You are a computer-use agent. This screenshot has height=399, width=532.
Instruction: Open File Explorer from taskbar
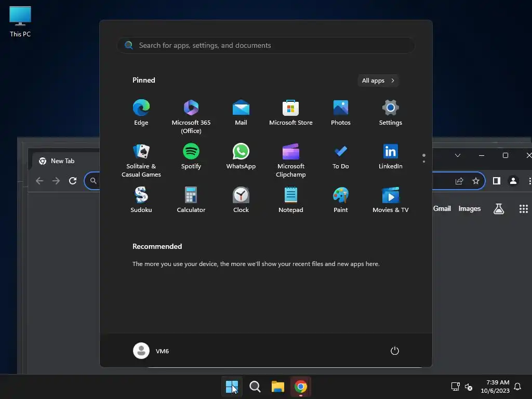click(277, 387)
